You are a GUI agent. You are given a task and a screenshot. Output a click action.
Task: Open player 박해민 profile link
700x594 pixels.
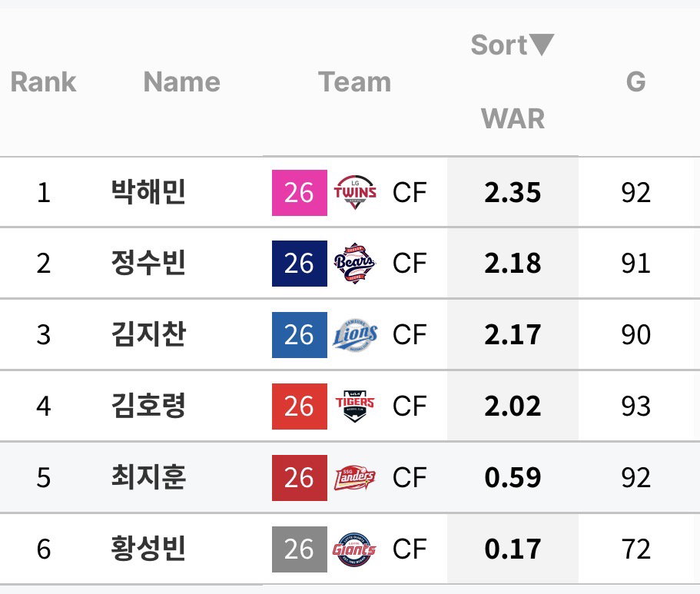148,192
